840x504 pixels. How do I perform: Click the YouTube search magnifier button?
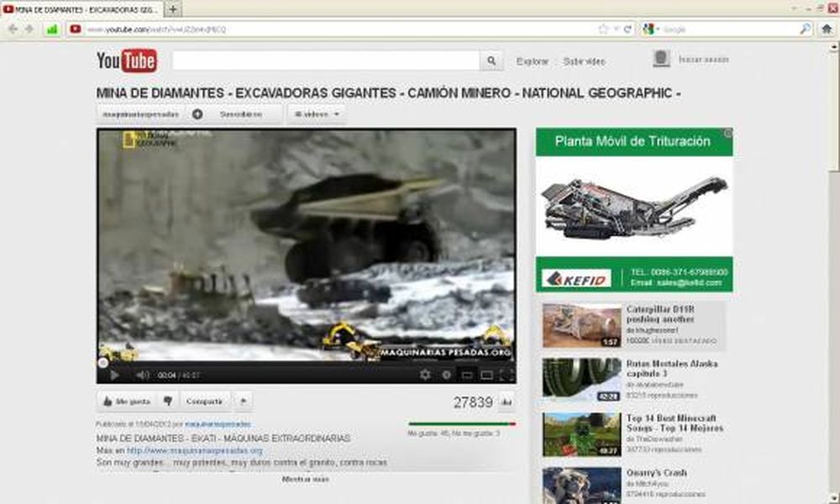click(491, 61)
